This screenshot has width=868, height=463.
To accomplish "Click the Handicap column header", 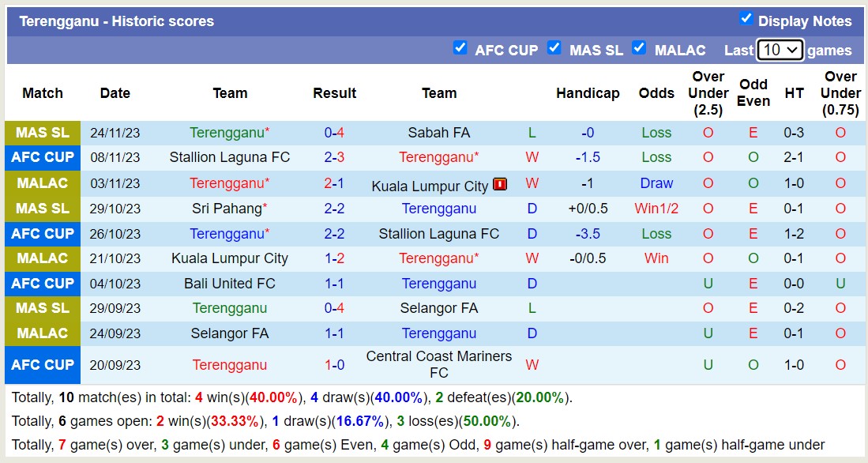I will point(588,93).
